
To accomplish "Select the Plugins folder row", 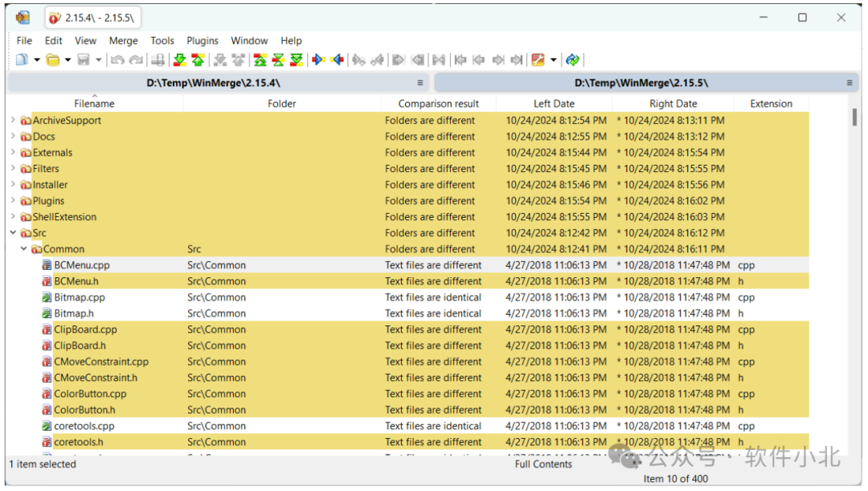I will click(408, 200).
